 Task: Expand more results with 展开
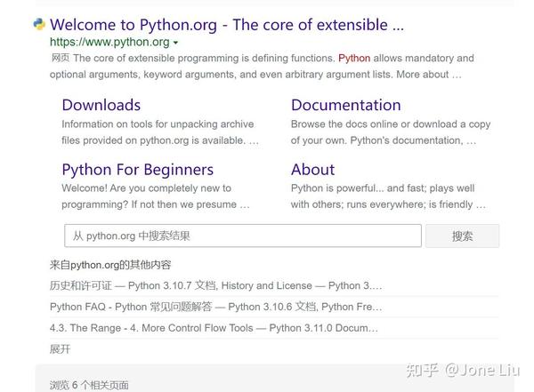coord(60,349)
